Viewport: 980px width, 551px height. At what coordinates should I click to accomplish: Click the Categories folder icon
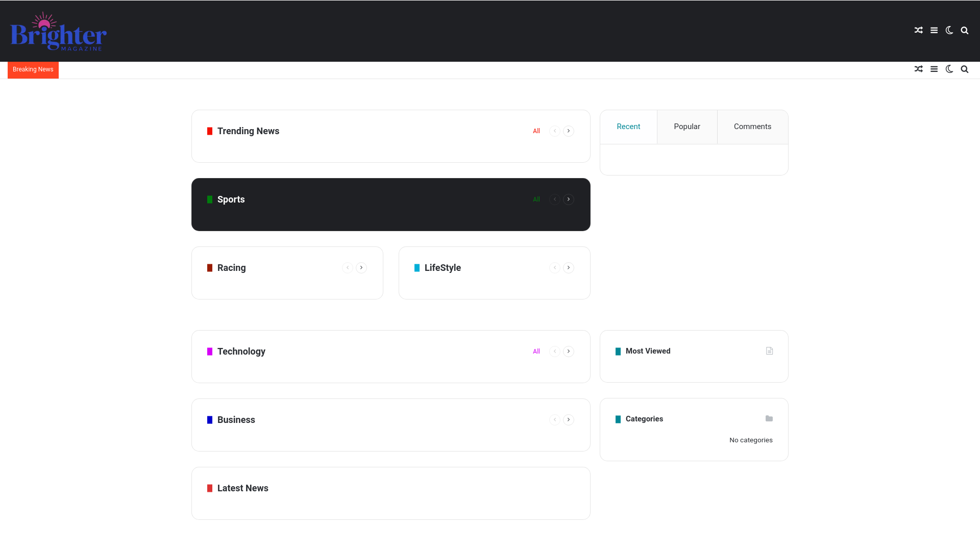(769, 419)
